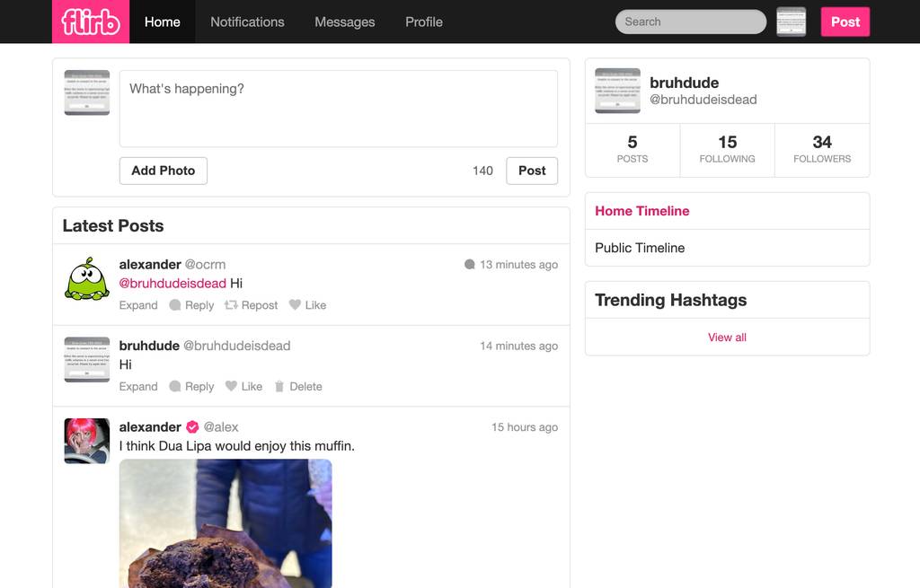Like bruhdude's Hi post
The image size is (920, 588).
pos(244,386)
